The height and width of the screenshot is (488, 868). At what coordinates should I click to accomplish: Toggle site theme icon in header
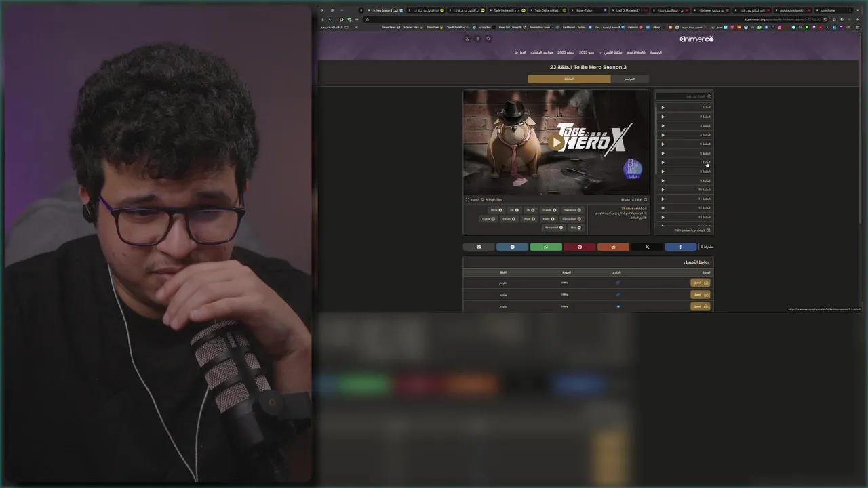478,39
